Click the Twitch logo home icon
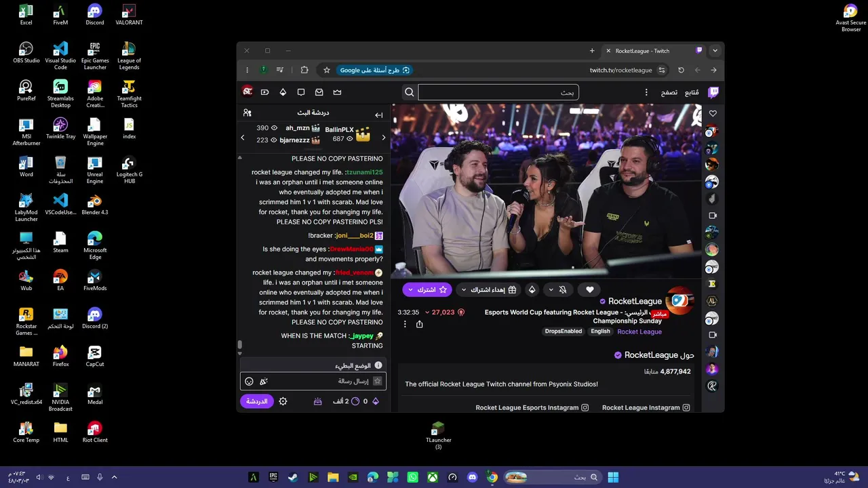This screenshot has height=488, width=868. (x=713, y=92)
